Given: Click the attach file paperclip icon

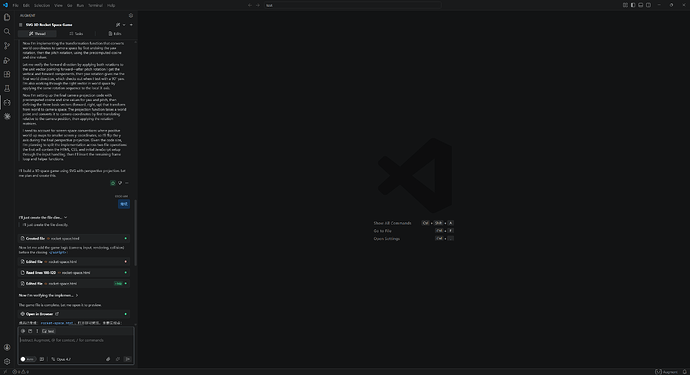Looking at the screenshot, I should (x=108, y=359).
